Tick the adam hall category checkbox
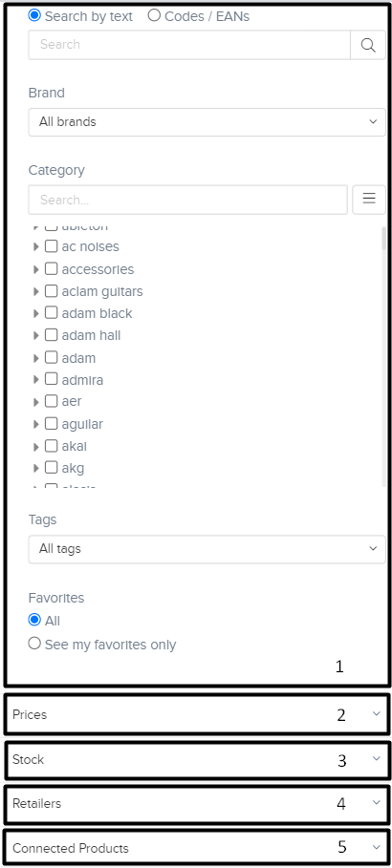This screenshot has height=868, width=392. 51,334
